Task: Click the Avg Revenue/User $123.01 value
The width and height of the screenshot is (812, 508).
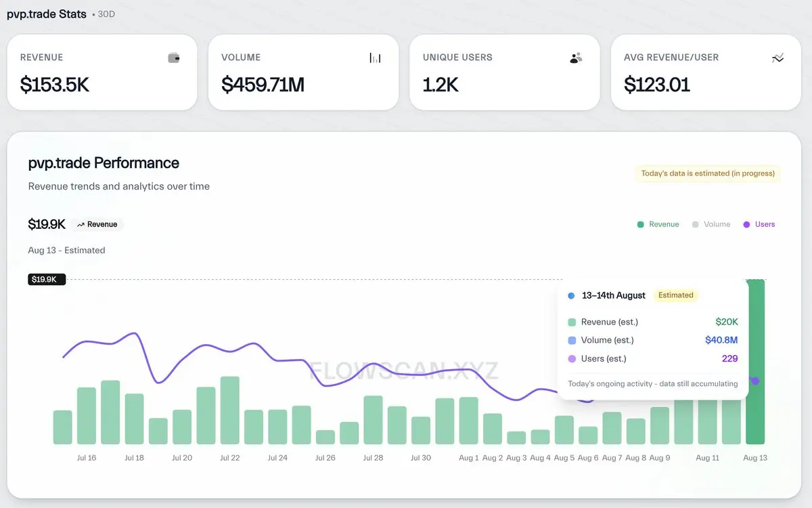Action: pyautogui.click(x=657, y=85)
